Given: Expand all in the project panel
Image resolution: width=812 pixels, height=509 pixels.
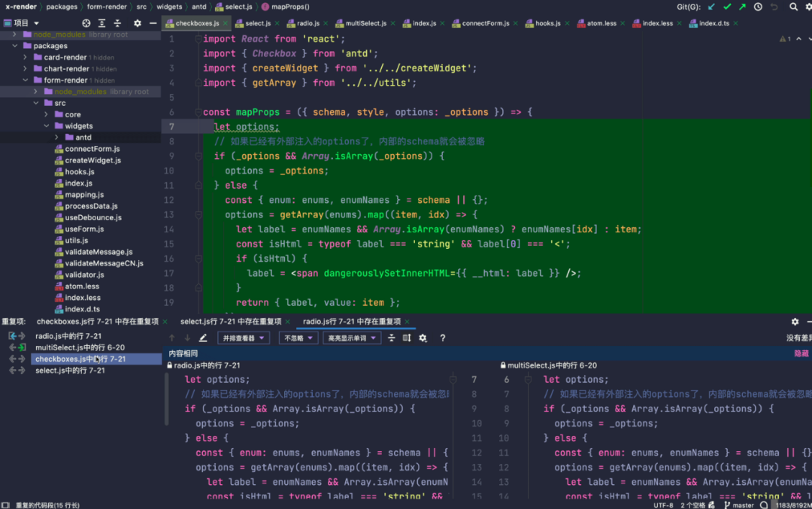Looking at the screenshot, I should pos(101,23).
